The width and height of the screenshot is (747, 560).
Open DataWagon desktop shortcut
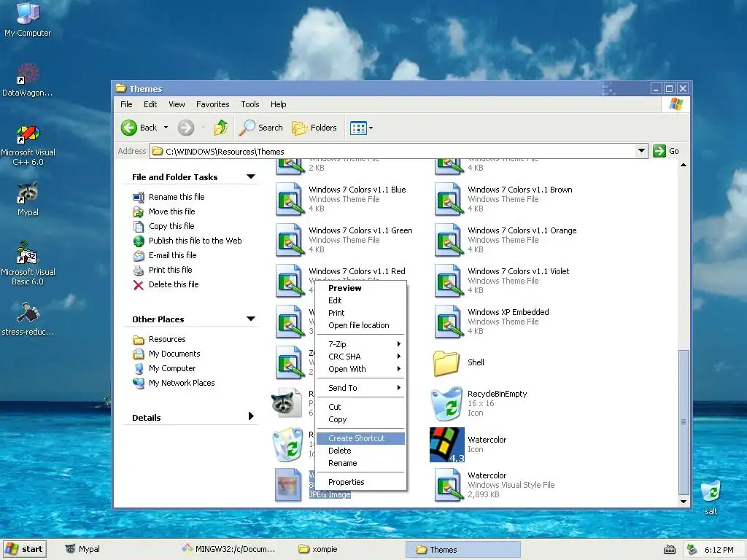pos(28,80)
